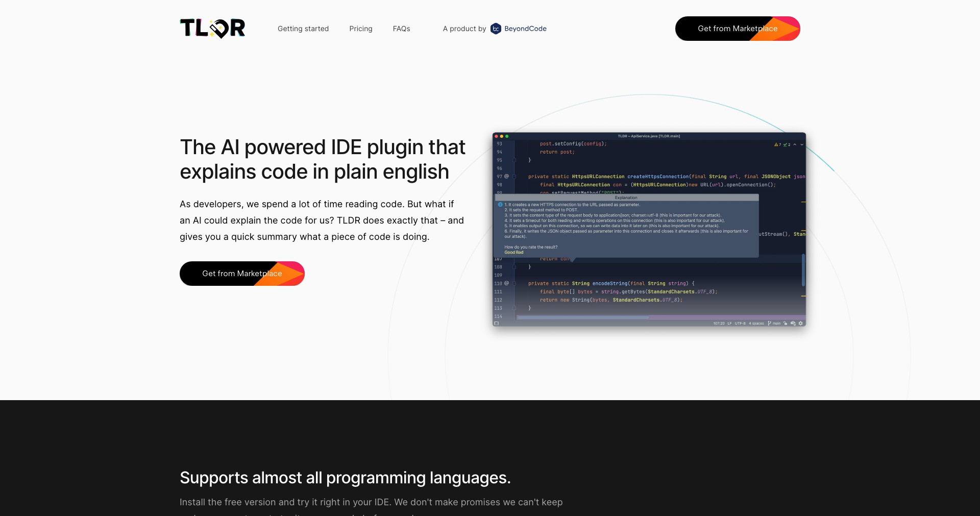This screenshot has width=980, height=516.
Task: Click the IDE screenshot image
Action: 649,230
